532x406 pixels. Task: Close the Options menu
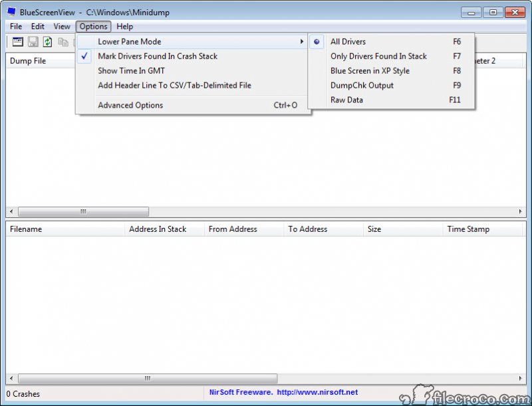click(x=93, y=27)
